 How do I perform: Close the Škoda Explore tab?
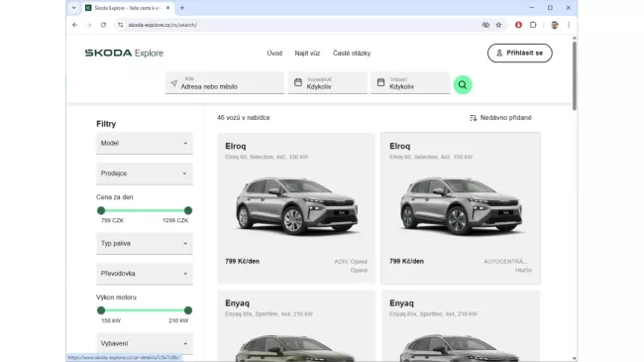(x=168, y=8)
